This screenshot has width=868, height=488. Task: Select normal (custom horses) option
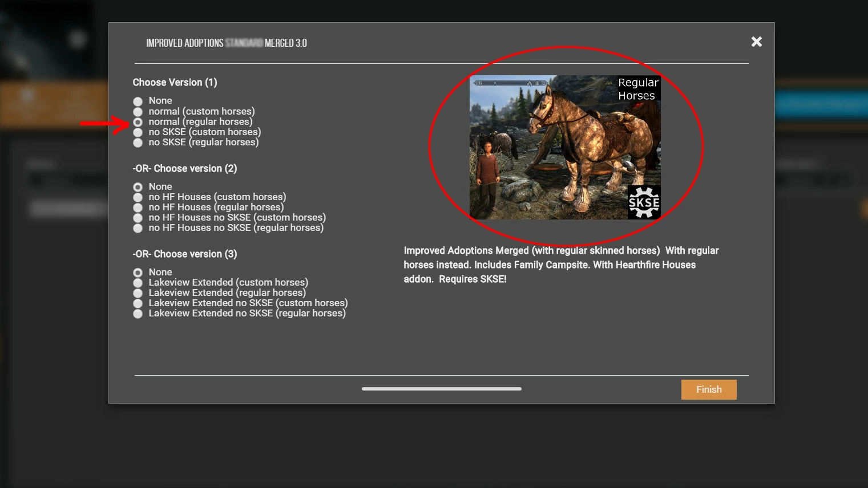pyautogui.click(x=138, y=112)
